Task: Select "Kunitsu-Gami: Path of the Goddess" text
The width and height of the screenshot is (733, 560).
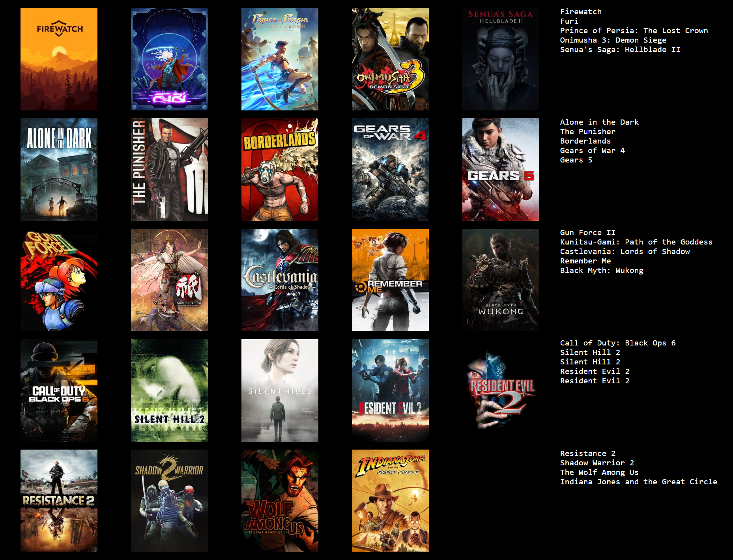Action: click(636, 242)
